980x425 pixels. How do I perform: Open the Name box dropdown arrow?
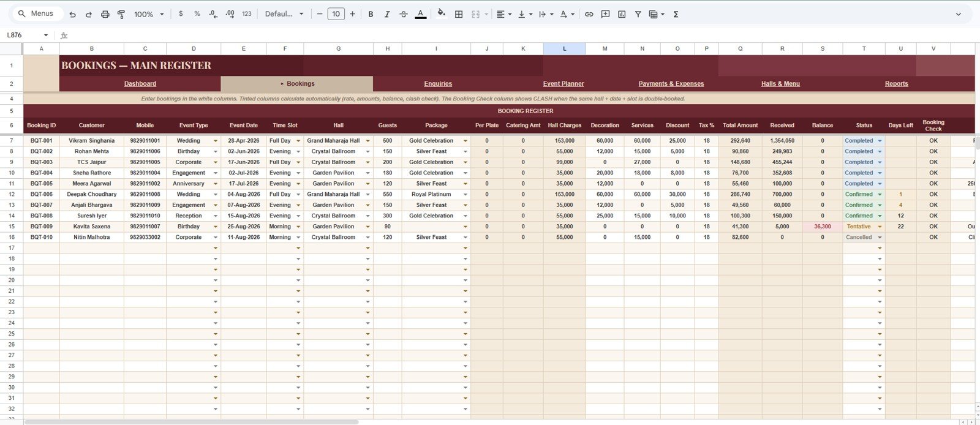coord(45,36)
